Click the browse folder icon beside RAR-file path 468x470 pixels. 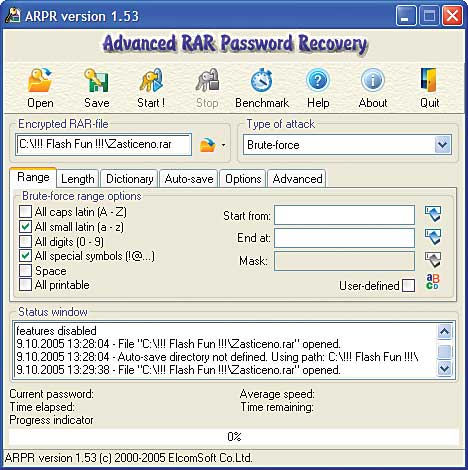point(208,145)
